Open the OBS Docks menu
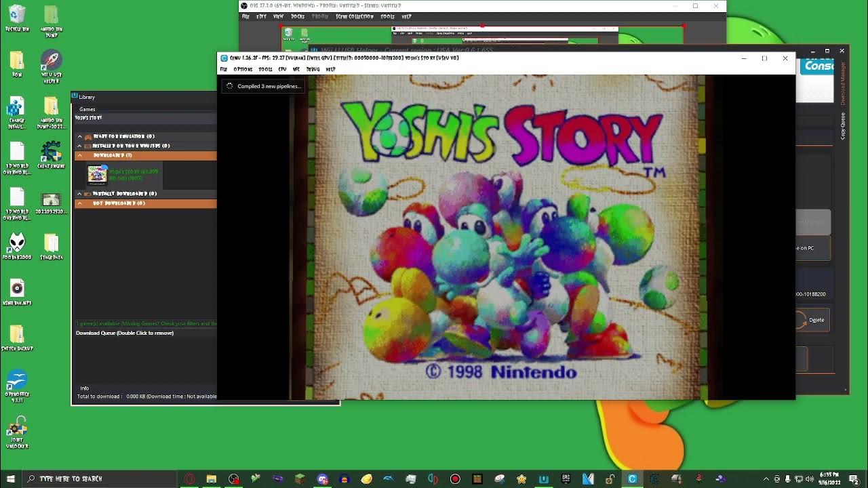Image resolution: width=868 pixels, height=488 pixels. (x=298, y=16)
